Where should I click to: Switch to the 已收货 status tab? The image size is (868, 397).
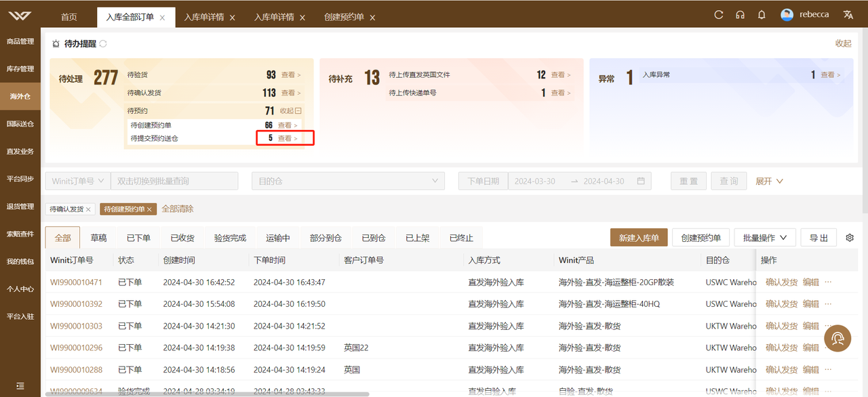182,238
